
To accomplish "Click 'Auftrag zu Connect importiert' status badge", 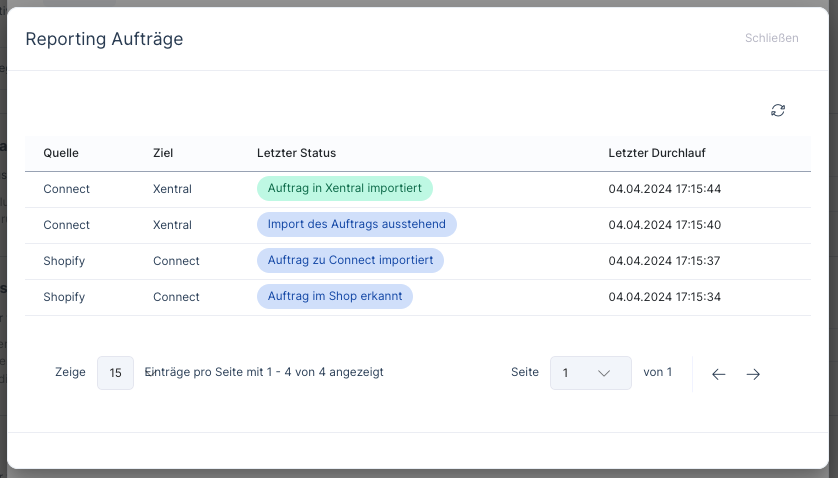I will (x=350, y=261).
